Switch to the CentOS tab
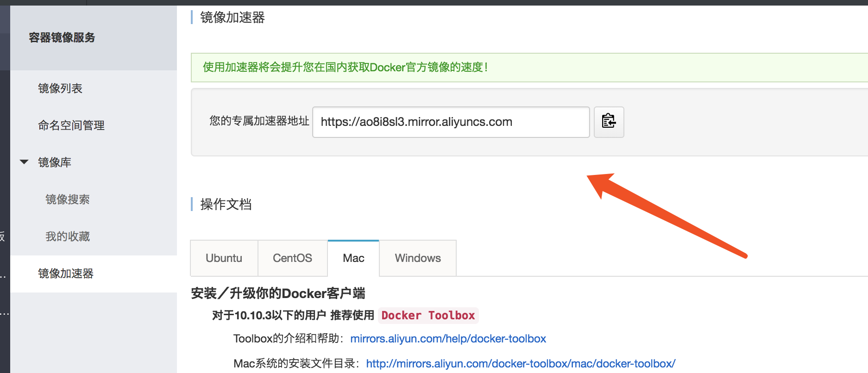 tap(293, 258)
